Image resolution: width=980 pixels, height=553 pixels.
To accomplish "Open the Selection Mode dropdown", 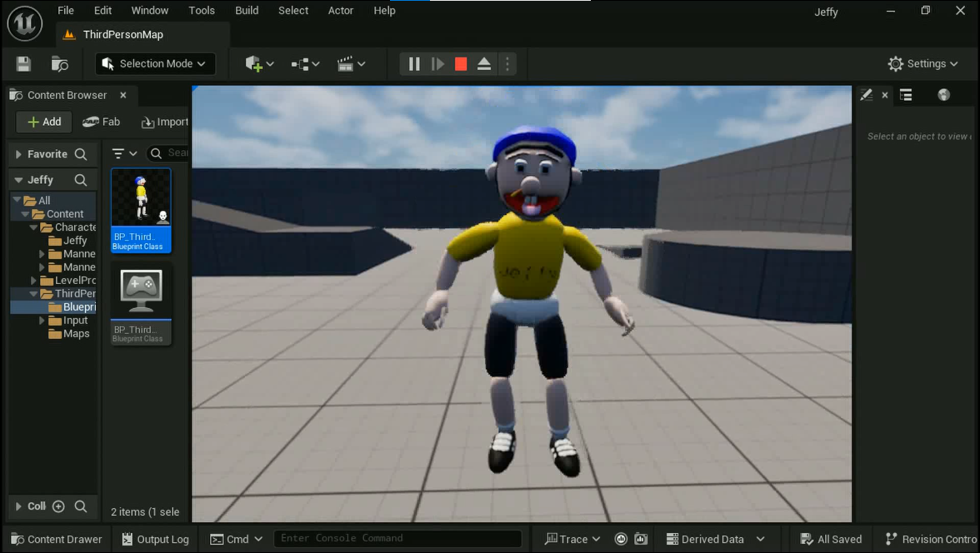I will click(x=155, y=64).
